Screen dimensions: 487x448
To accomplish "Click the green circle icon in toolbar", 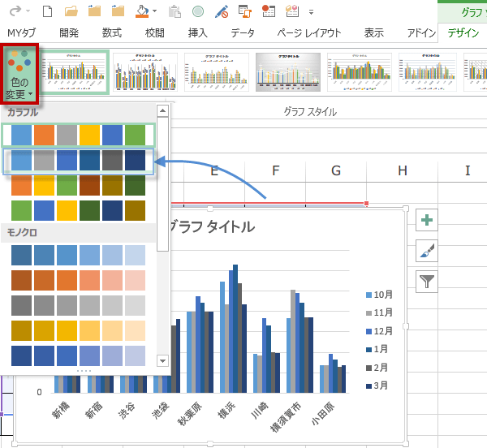I will pyautogui.click(x=197, y=12).
